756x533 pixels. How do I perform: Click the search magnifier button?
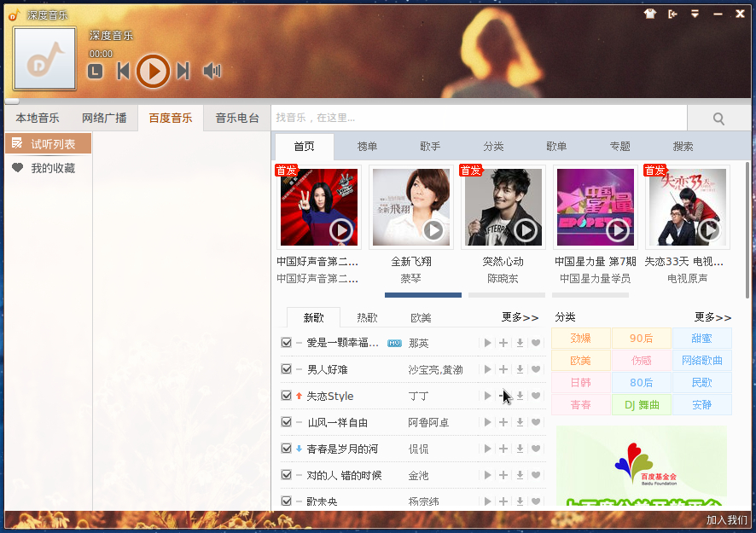[x=718, y=119]
